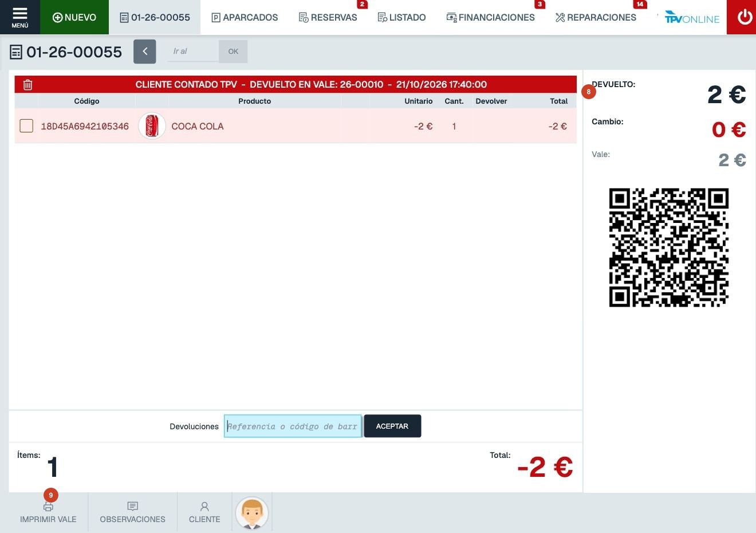Click the Vale amount 2 €
756x533 pixels.
point(732,160)
